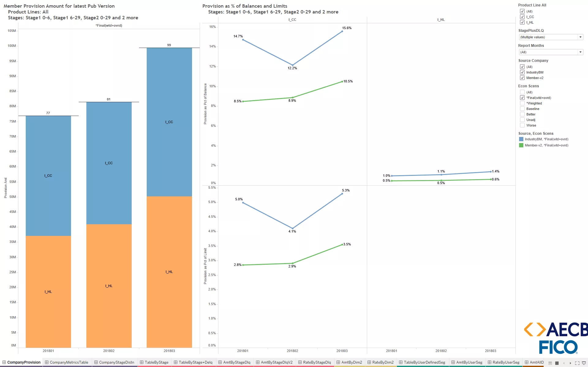Enter fullscreen using the bracket icon

tap(577, 363)
